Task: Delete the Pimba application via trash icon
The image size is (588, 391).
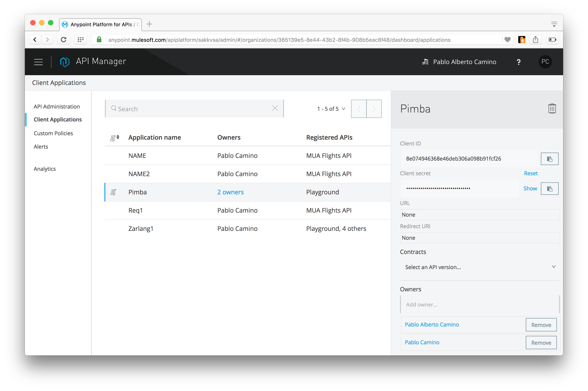Action: tap(552, 109)
